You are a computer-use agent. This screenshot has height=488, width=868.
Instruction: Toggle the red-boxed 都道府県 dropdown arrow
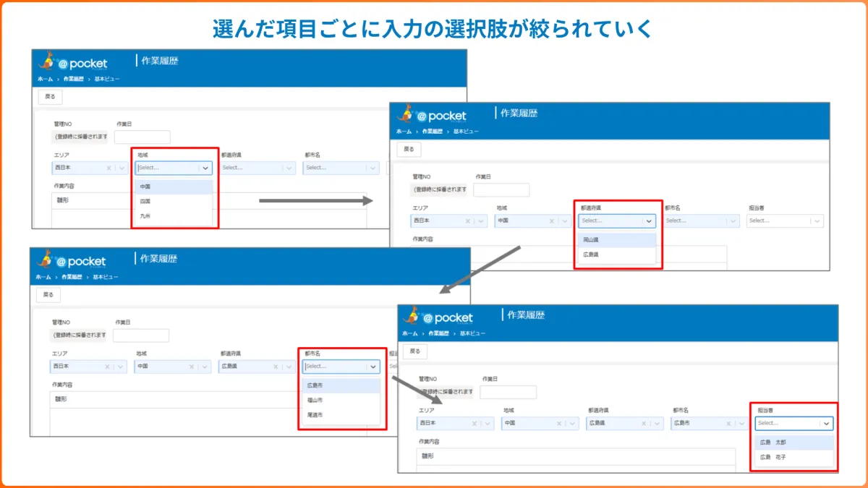click(x=649, y=221)
